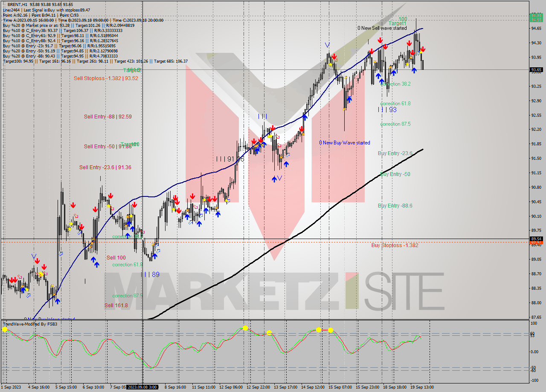Click the 93.25 price axis label
Viewport: 546px width, 392px height.
(537, 86)
